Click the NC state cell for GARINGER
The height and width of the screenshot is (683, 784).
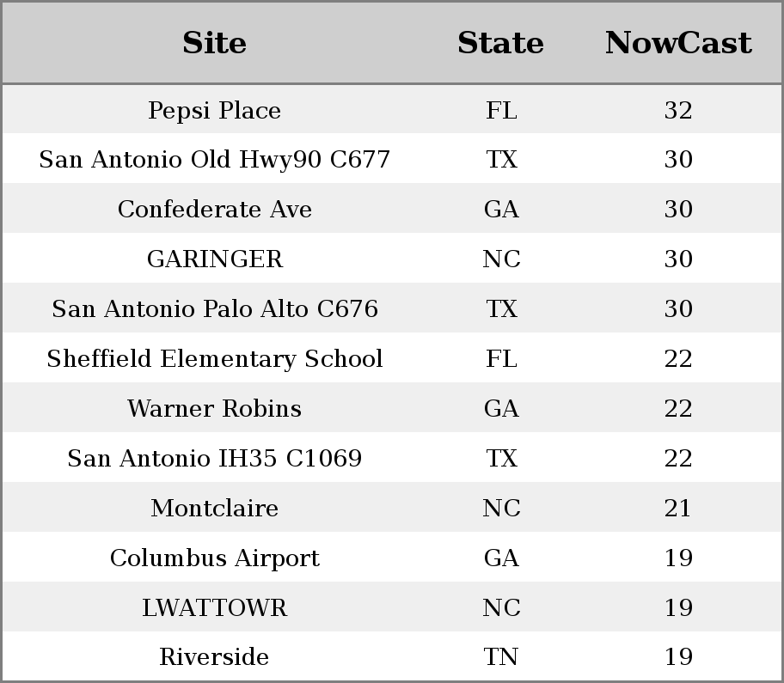(x=501, y=259)
